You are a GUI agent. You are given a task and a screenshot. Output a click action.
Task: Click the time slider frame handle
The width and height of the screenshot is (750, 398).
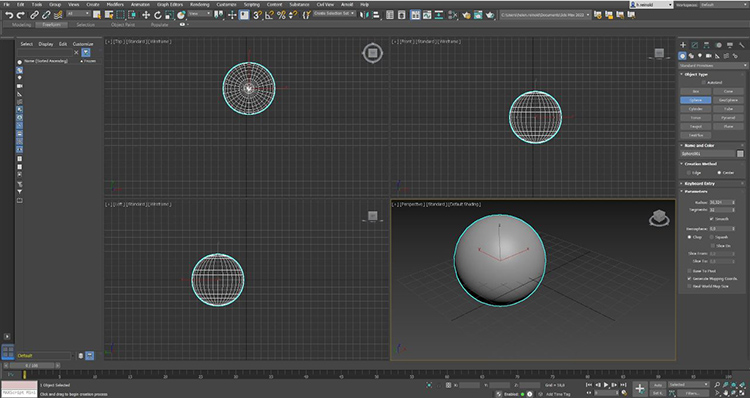(x=31, y=365)
